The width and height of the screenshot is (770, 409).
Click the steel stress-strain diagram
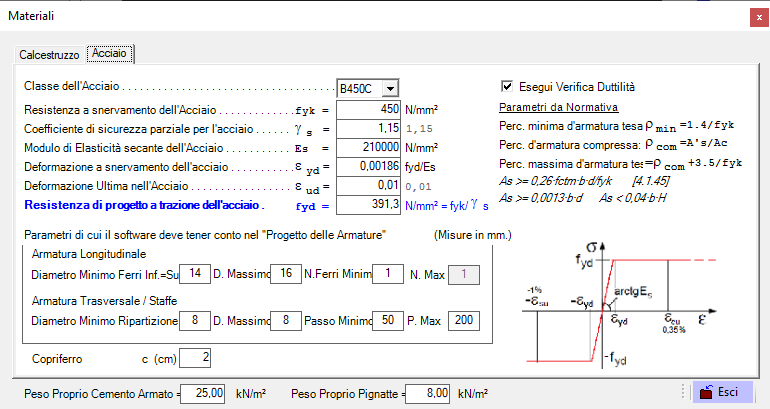point(621,305)
